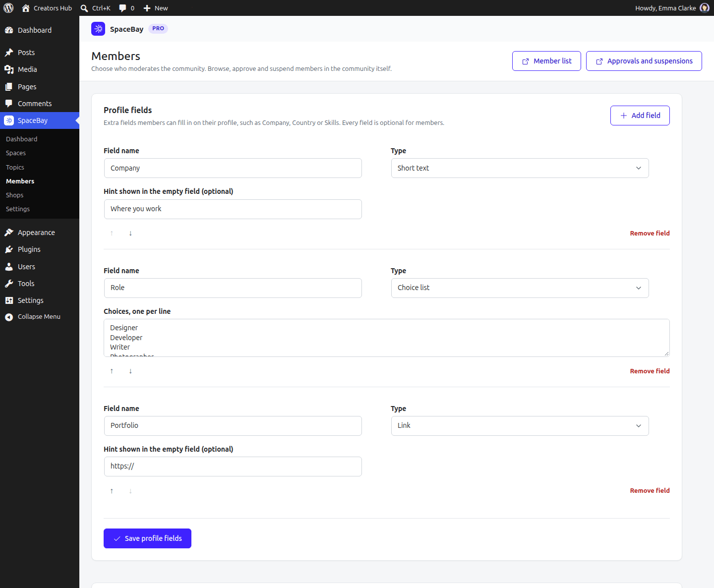Open SpaceBay Settings submenu item
Screen dimensions: 714x588
18,209
